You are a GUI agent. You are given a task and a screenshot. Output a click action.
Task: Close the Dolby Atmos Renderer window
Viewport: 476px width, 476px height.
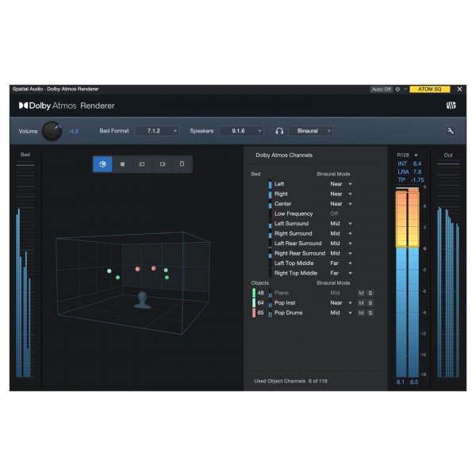(459, 89)
